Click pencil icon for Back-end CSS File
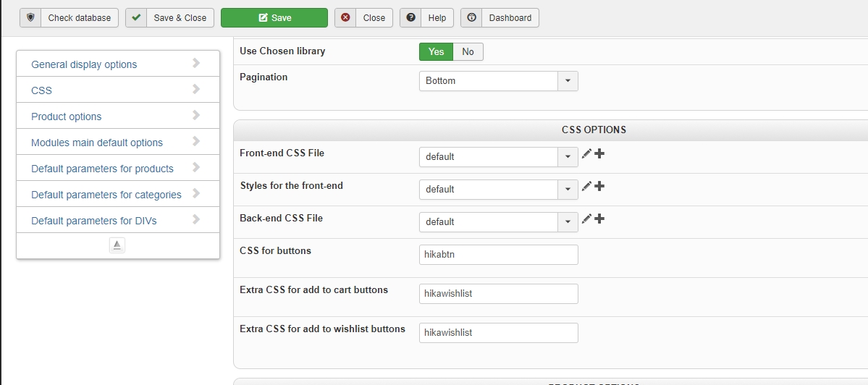 pos(586,219)
